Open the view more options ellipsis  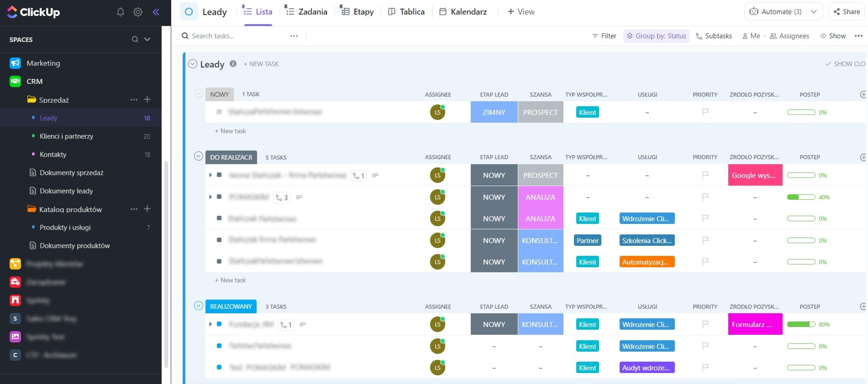click(858, 36)
